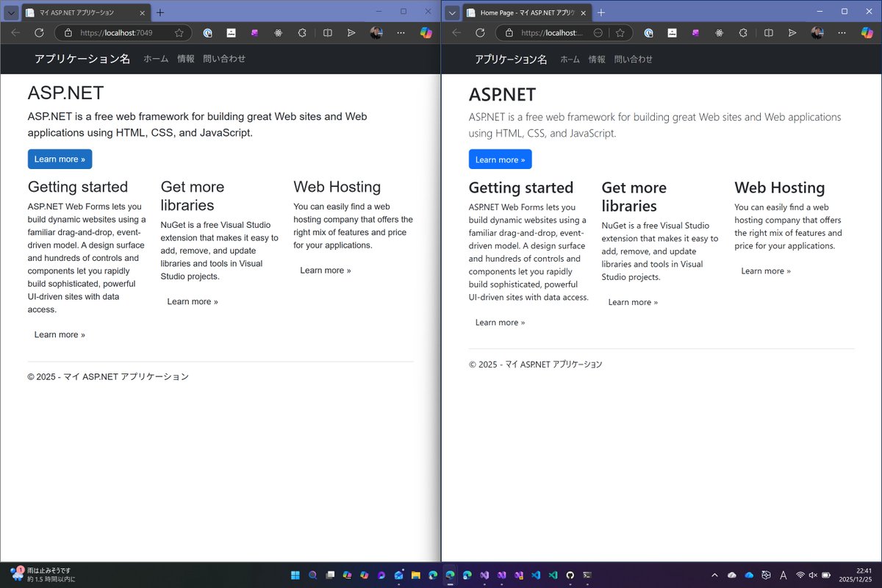Open Windows Search from the taskbar

[313, 575]
